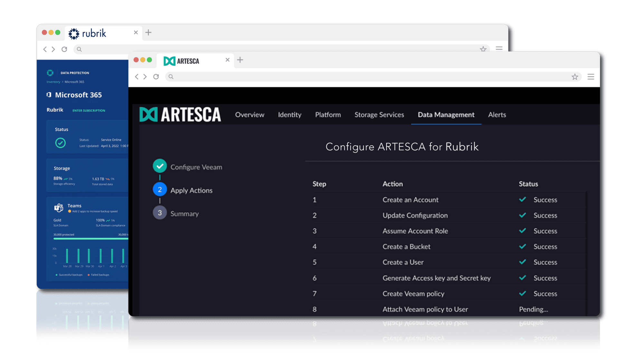Bookmark the page with the star in the Rubrik window
Screen dimensions: 644x359
(483, 49)
